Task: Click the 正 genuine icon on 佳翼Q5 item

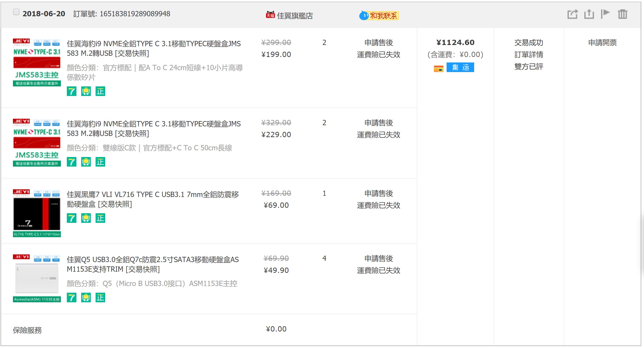Action: click(x=100, y=297)
